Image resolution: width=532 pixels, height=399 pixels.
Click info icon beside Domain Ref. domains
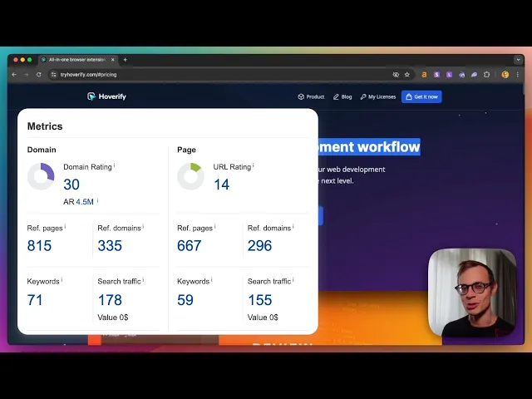(x=143, y=226)
